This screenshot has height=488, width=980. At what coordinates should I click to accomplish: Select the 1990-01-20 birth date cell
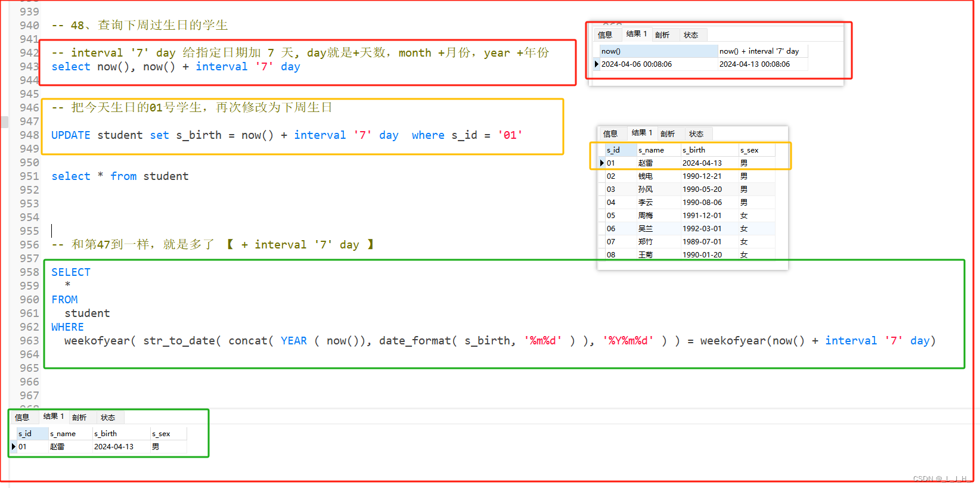(710, 255)
